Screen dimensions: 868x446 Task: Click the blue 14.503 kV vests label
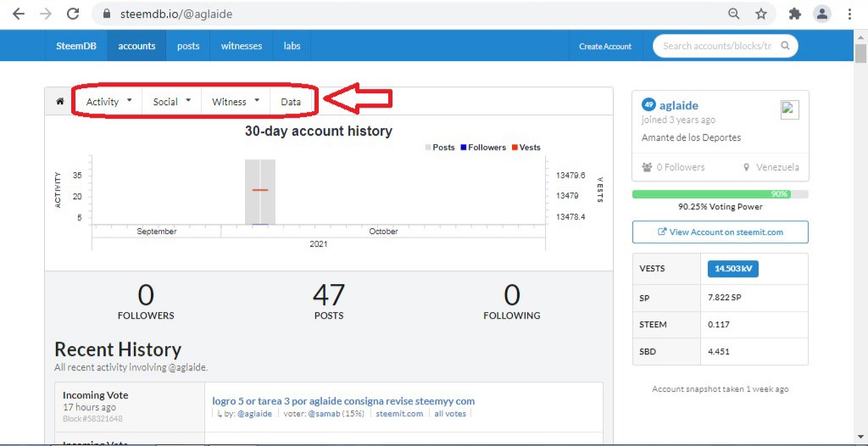click(733, 269)
